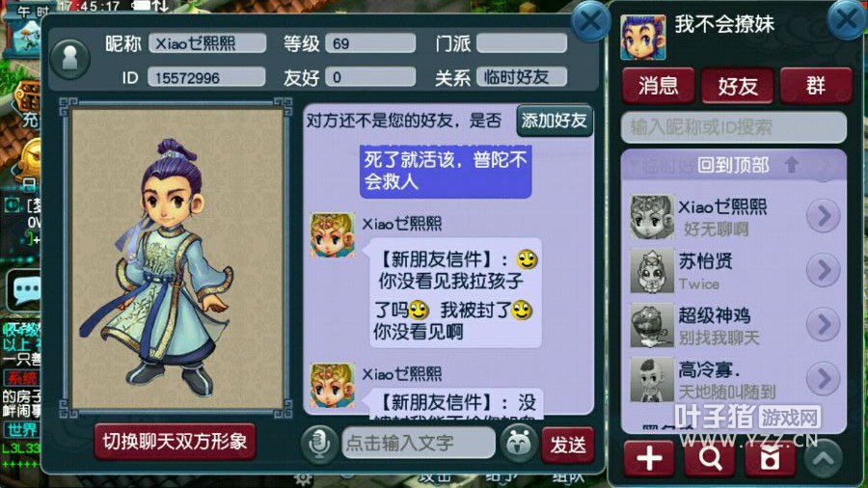This screenshot has height=488, width=868.
Task: Switch to the 消息 tab
Action: pos(658,86)
